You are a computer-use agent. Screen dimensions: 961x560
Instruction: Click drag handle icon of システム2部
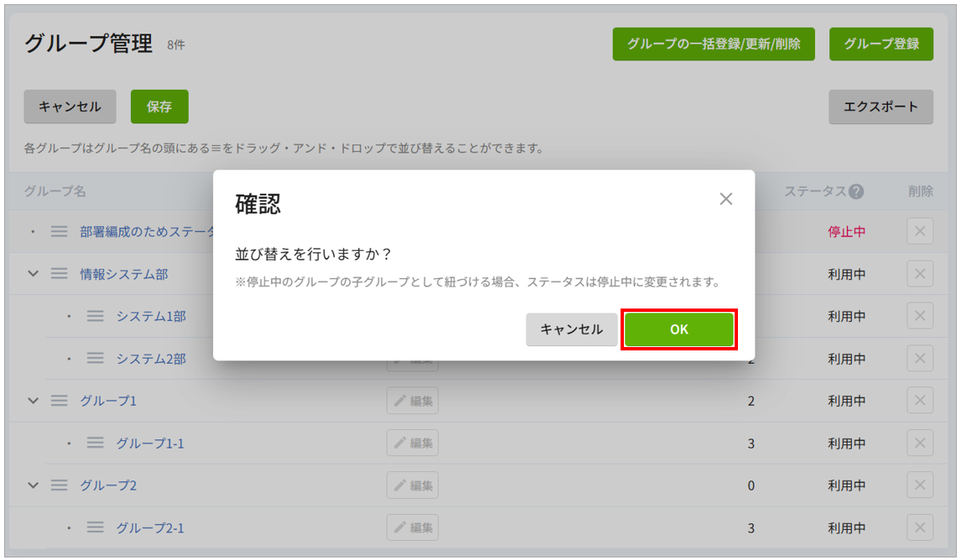(x=95, y=359)
